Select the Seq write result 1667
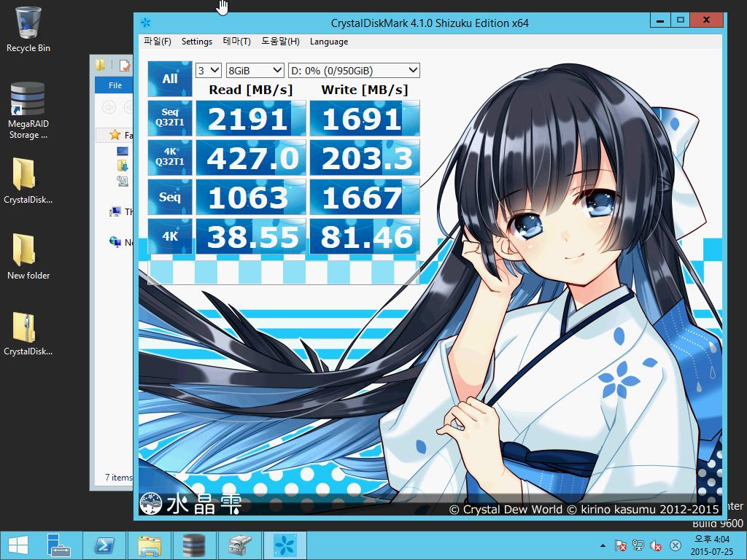 tap(365, 197)
